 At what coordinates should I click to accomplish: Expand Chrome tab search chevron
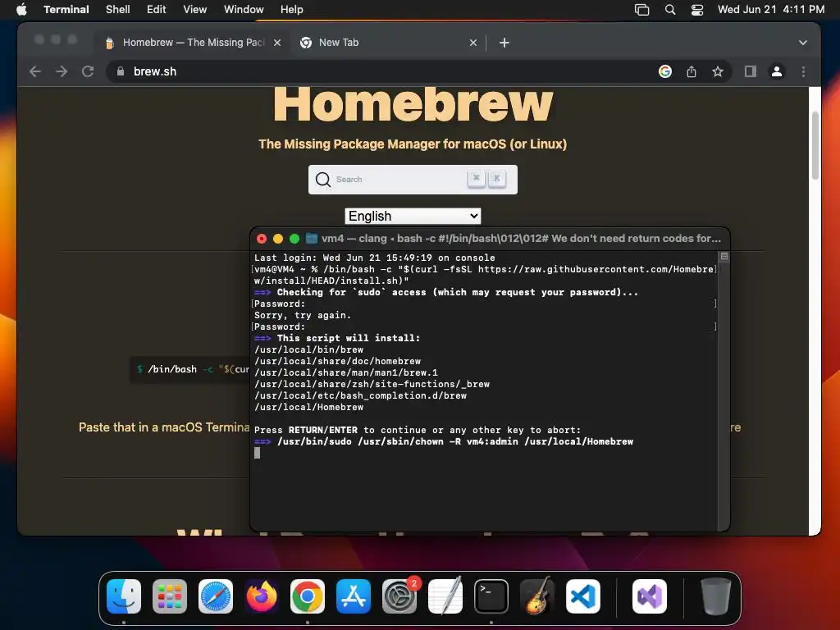(x=802, y=43)
